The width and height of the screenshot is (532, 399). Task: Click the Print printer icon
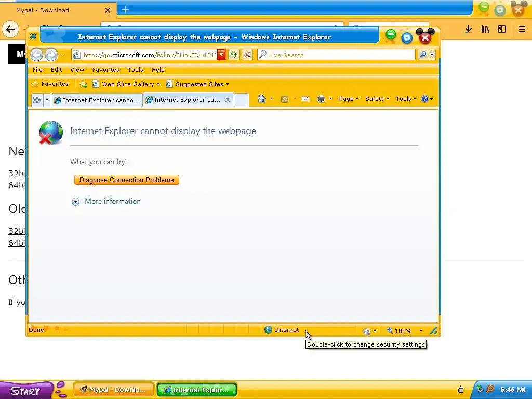321,99
